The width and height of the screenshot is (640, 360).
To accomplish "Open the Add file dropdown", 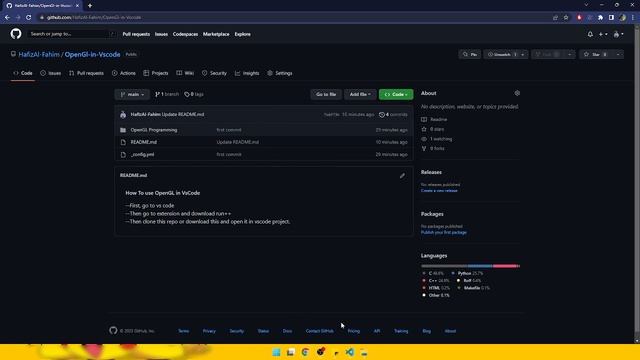I will coord(360,94).
